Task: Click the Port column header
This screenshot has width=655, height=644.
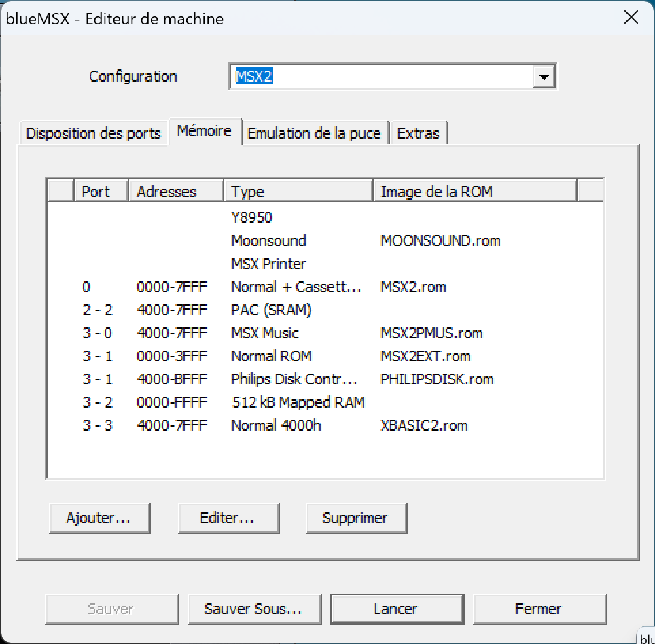Action: [101, 192]
